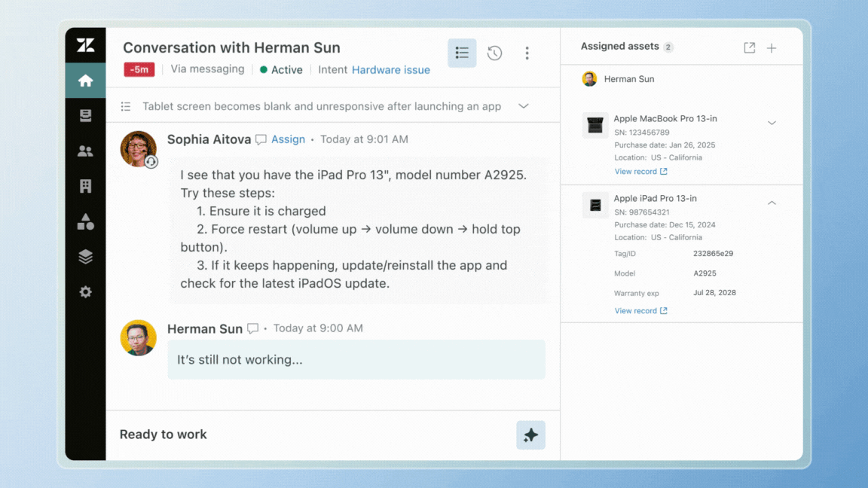The height and width of the screenshot is (488, 868).
Task: Open View record for MacBook Pro
Action: pos(640,172)
